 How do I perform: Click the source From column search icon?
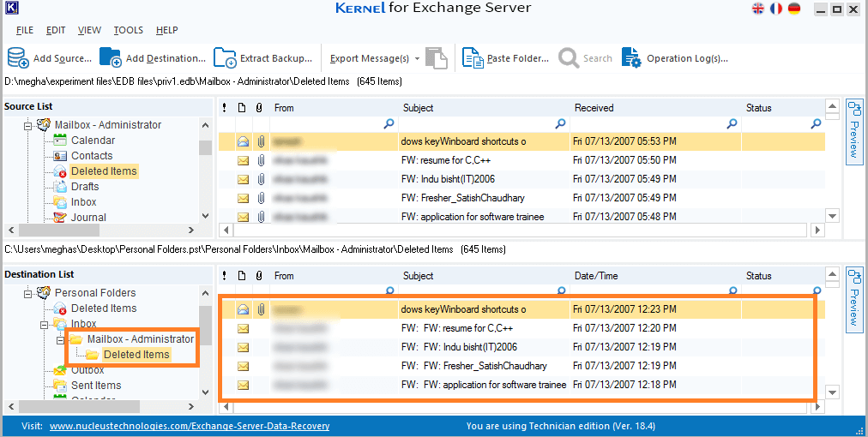pyautogui.click(x=389, y=124)
